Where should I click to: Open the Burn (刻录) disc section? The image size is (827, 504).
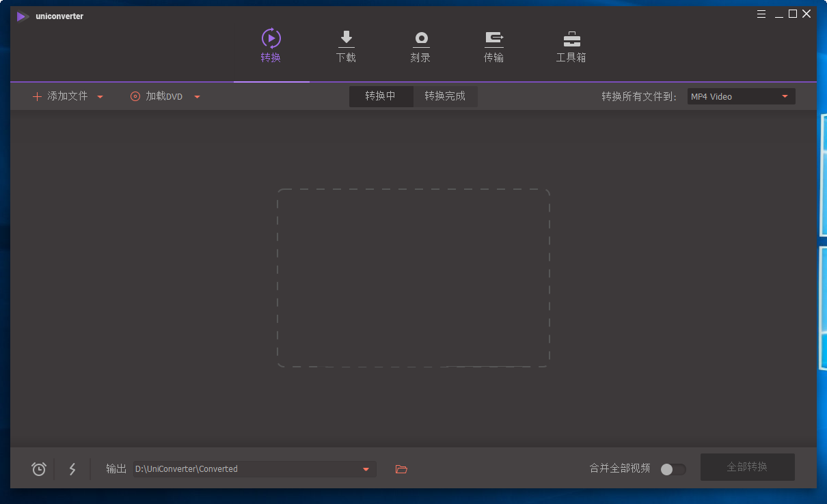[x=420, y=39]
